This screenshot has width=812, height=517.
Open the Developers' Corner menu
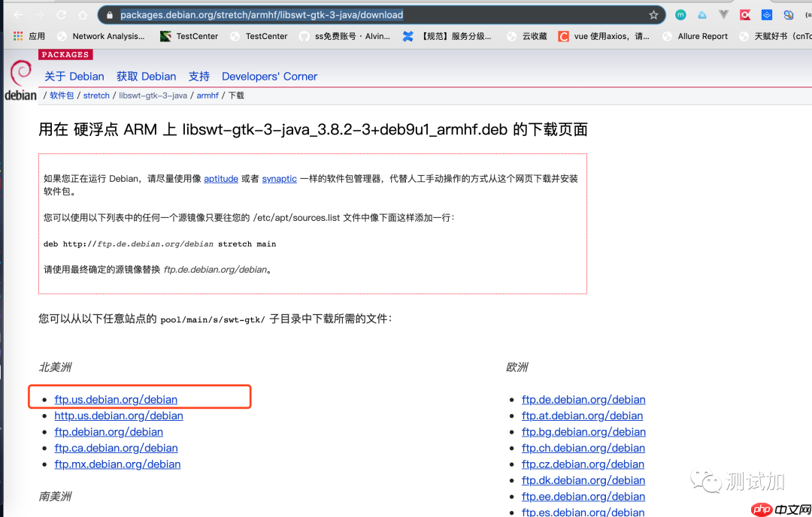click(x=269, y=76)
